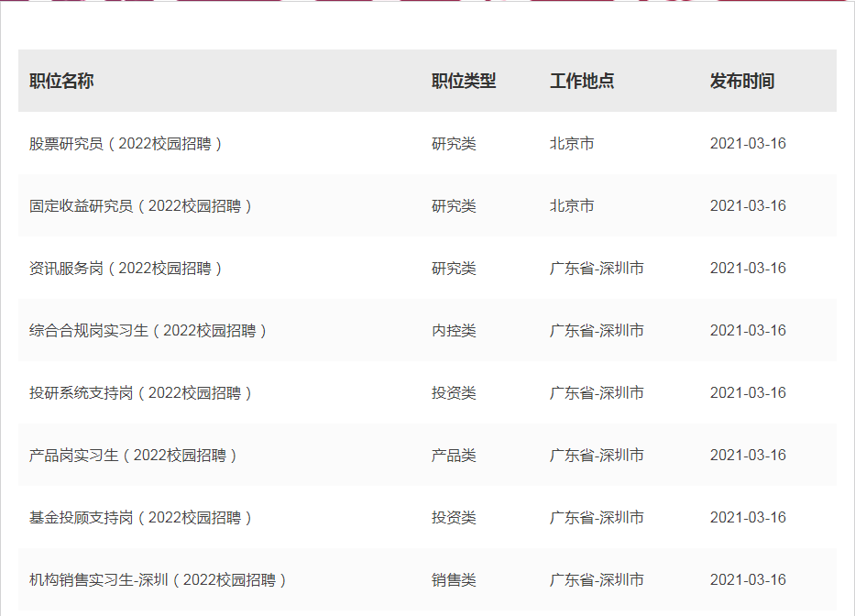Open 机构销售实习生-深圳 job listing
The width and height of the screenshot is (855, 616).
point(159,580)
